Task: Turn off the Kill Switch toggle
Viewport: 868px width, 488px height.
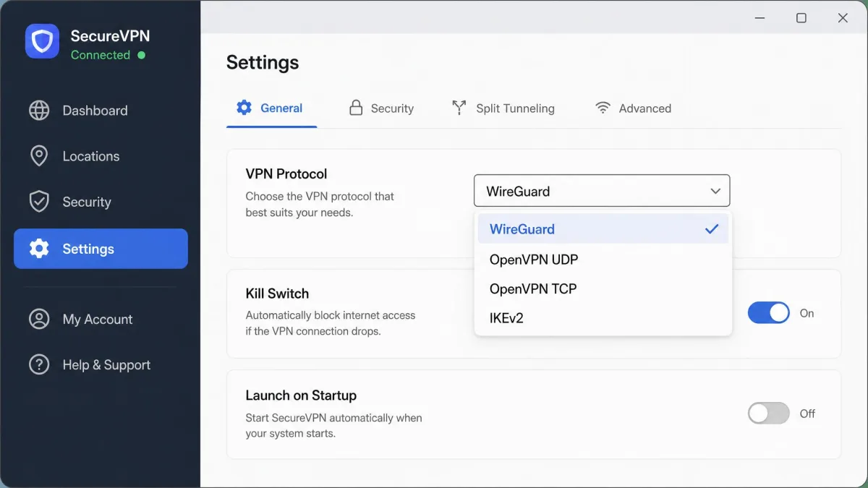Action: (768, 313)
